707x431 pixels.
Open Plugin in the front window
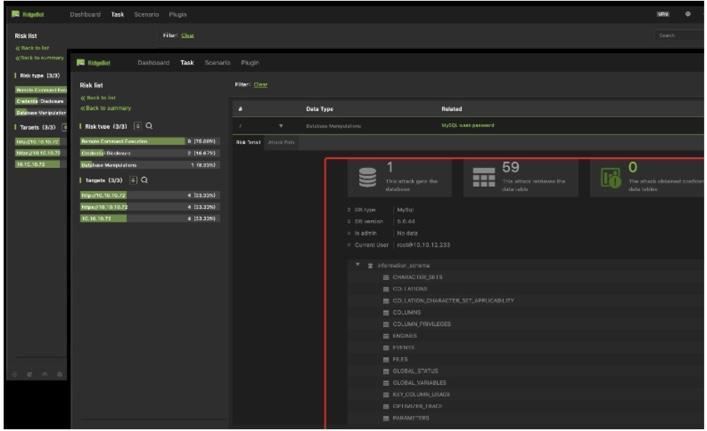[x=250, y=63]
